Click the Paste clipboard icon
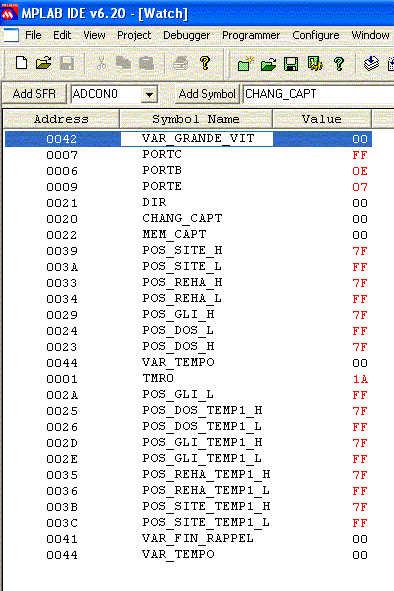The height and width of the screenshot is (591, 394). click(146, 63)
